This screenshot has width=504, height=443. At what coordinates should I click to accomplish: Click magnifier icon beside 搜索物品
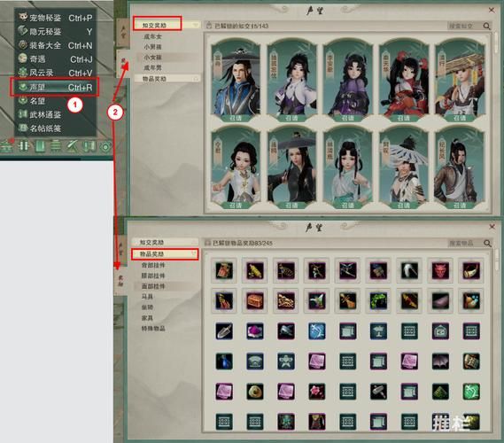click(487, 244)
